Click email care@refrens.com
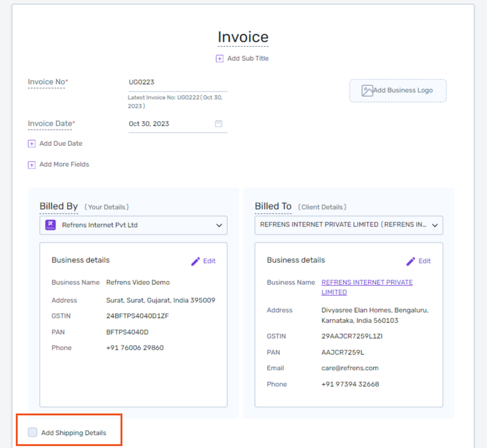Viewport: 487px width, 448px height. pyautogui.click(x=350, y=368)
